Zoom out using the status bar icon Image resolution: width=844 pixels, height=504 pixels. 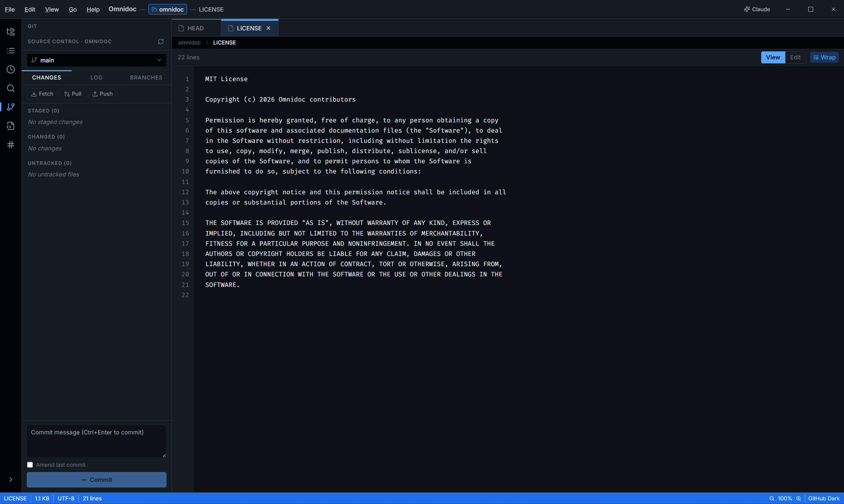point(772,499)
